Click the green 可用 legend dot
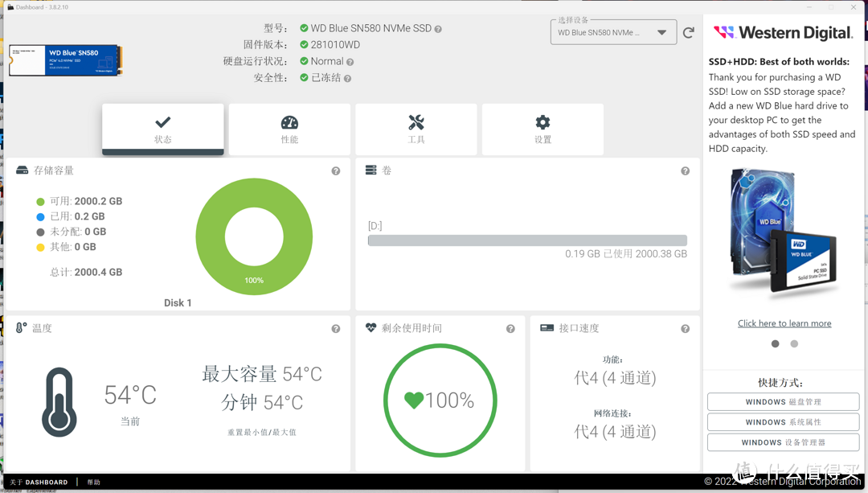The height and width of the screenshot is (493, 868). (x=40, y=202)
